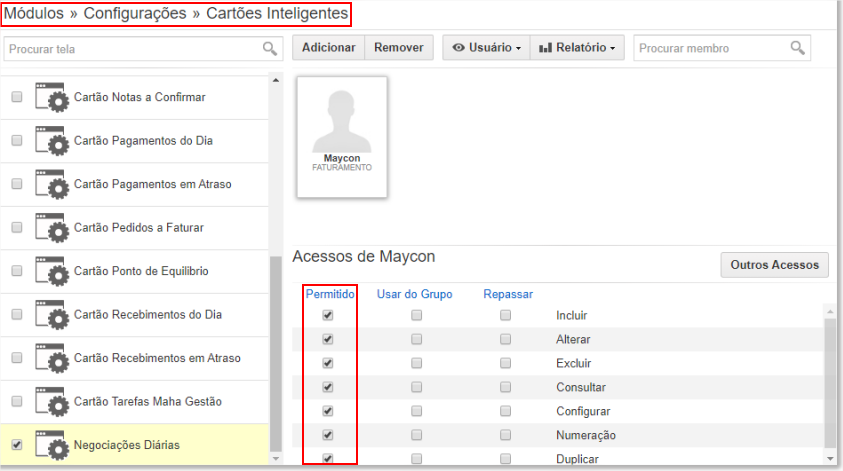The height and width of the screenshot is (471, 843).
Task: Click the screen list scroll-down arrow
Action: (x=276, y=459)
